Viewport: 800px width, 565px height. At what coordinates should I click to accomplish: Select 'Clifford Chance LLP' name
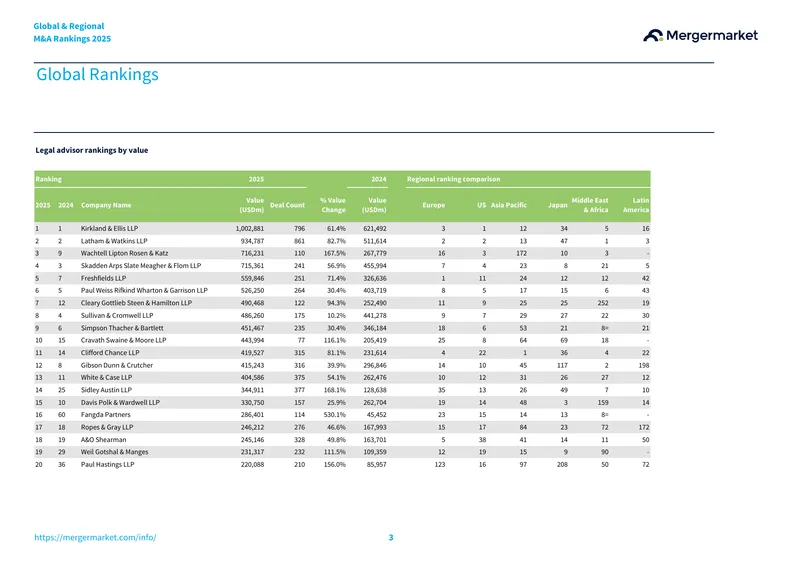click(110, 353)
